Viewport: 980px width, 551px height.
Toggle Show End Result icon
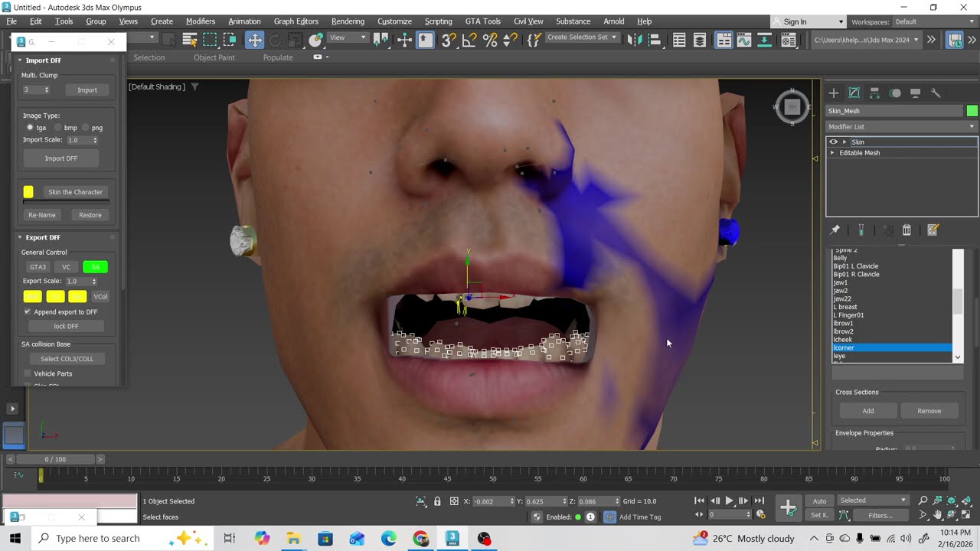861,230
